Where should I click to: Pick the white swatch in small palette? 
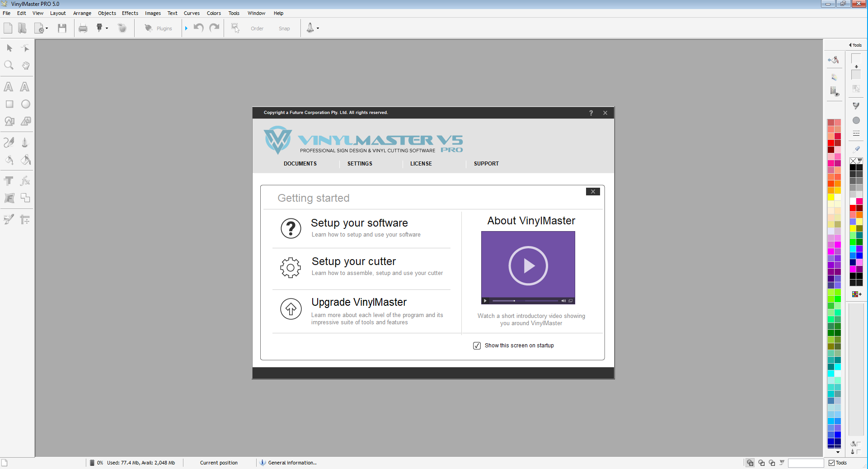click(x=853, y=201)
